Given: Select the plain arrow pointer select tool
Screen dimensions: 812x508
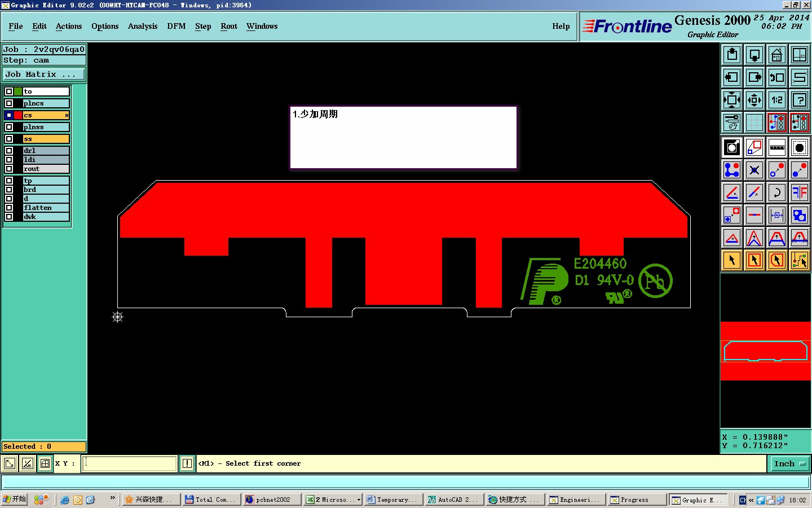Looking at the screenshot, I should click(732, 260).
